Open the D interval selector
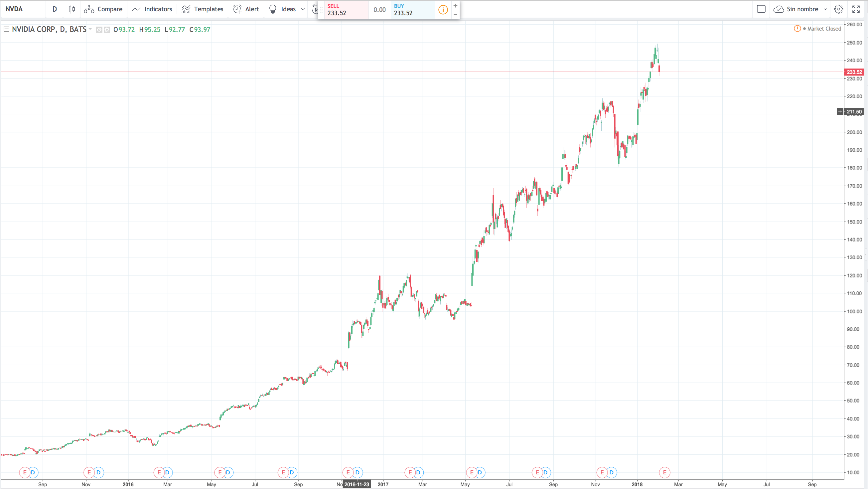This screenshot has width=868, height=489. click(55, 9)
